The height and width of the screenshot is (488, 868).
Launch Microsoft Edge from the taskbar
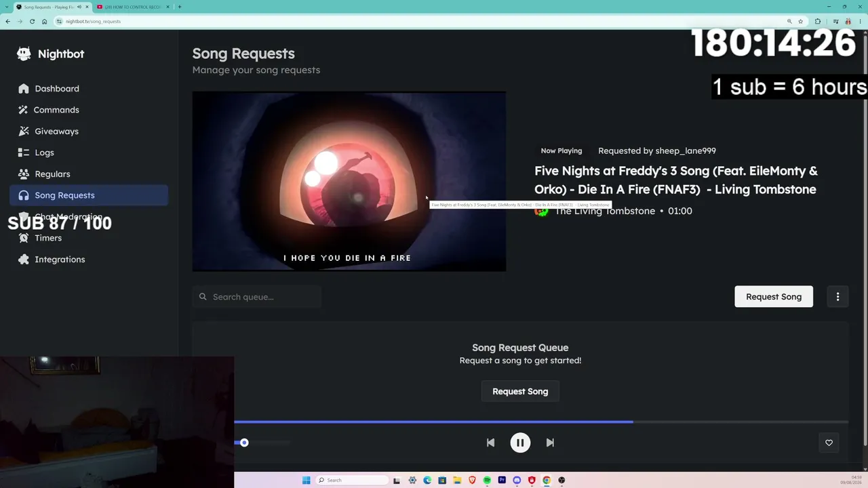427,481
